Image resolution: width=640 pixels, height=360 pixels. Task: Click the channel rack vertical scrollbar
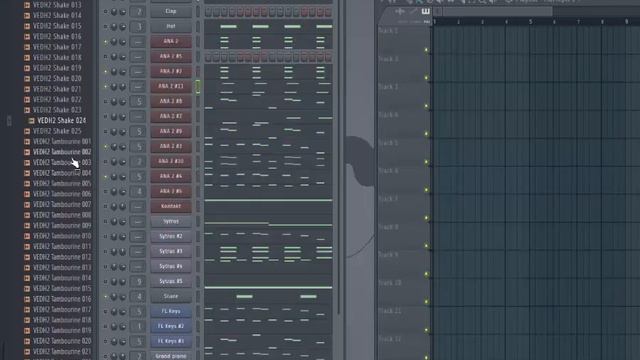[x=339, y=157]
